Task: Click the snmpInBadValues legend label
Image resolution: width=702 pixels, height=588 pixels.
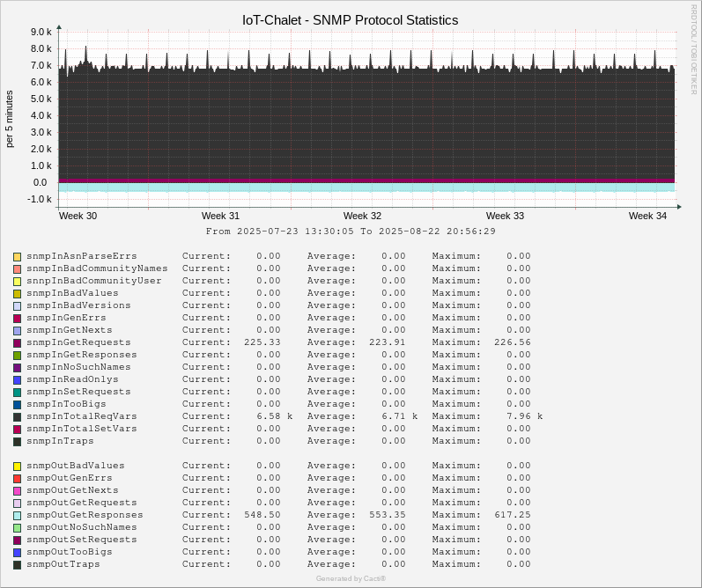Action: pyautogui.click(x=72, y=293)
